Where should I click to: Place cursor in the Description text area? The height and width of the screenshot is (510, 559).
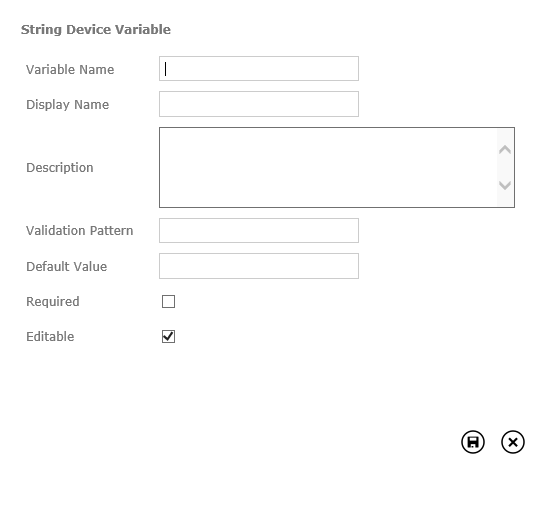[x=328, y=167]
